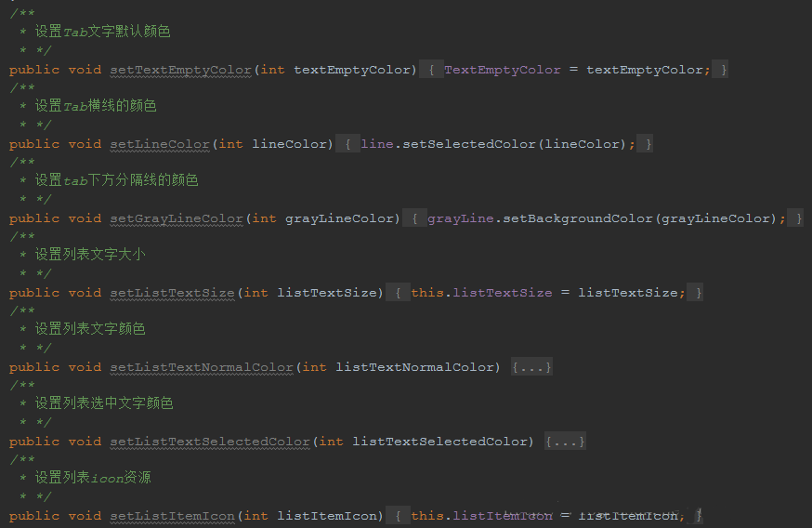The width and height of the screenshot is (812, 528).
Task: Click the line field before setSelectedColor
Action: 377,144
